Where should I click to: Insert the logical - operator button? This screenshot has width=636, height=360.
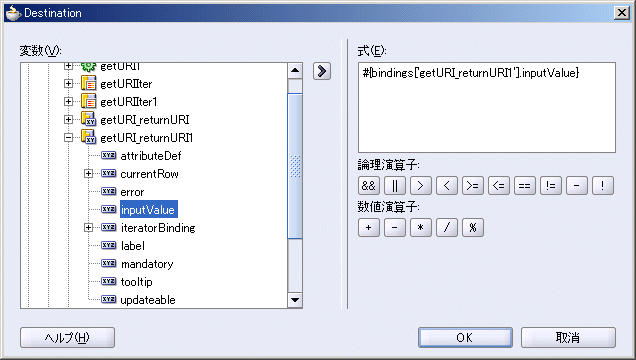[x=576, y=186]
